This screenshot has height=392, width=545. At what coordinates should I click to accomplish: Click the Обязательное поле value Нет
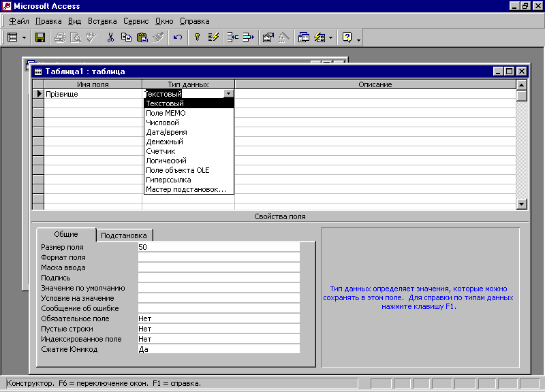pyautogui.click(x=219, y=318)
